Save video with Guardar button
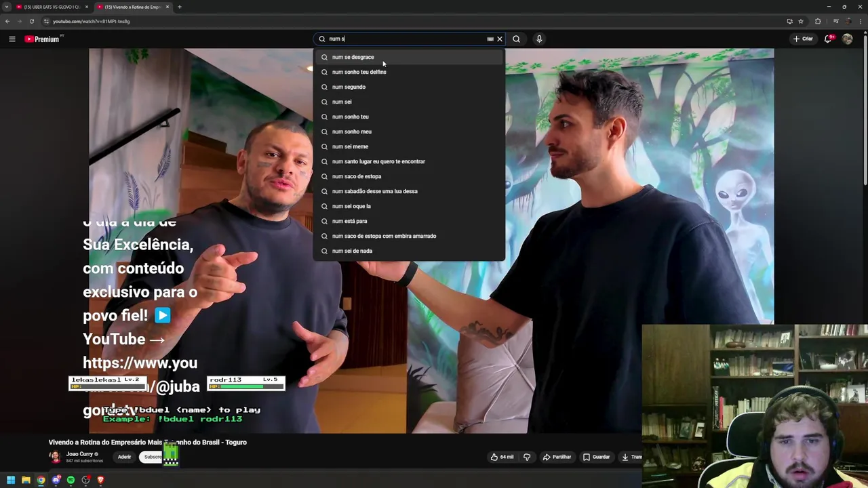Viewport: 868px width, 488px height. tap(597, 457)
